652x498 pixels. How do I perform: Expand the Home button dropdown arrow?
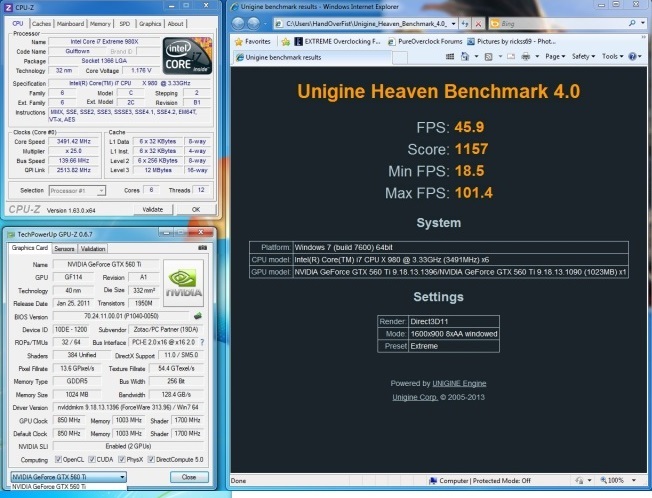pyautogui.click(x=477, y=57)
